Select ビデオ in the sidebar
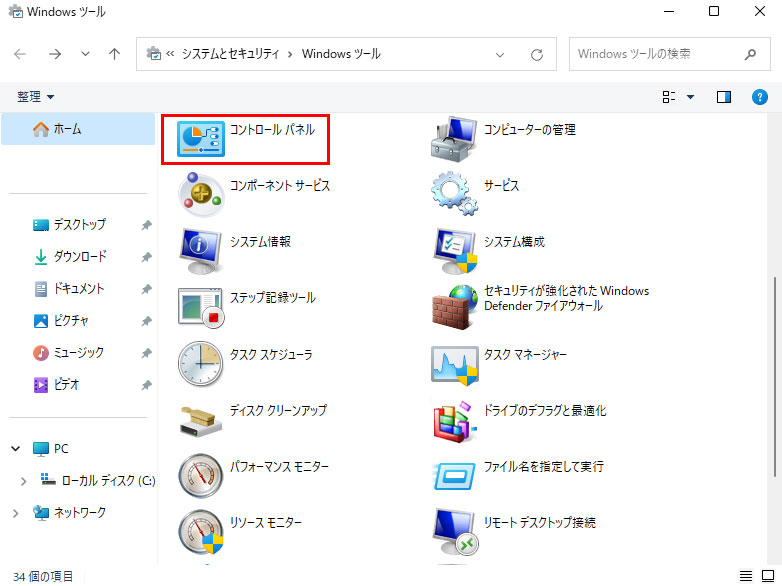Image resolution: width=782 pixels, height=586 pixels. click(x=66, y=384)
